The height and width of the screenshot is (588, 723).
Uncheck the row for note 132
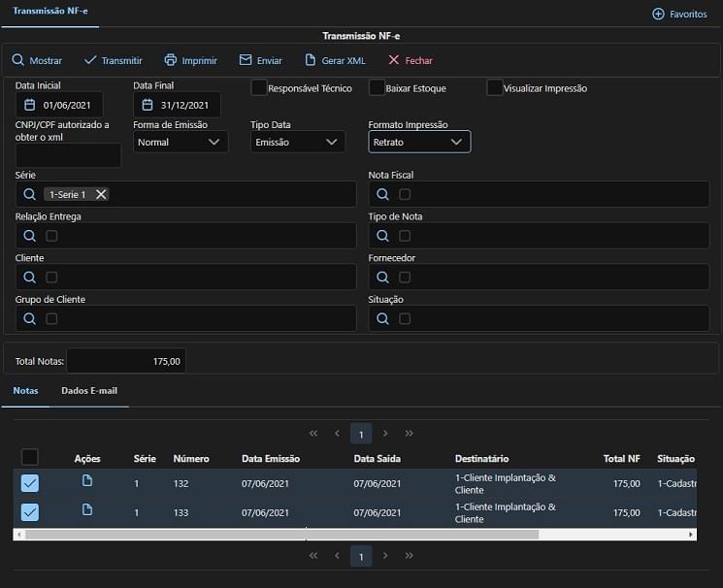tap(30, 483)
